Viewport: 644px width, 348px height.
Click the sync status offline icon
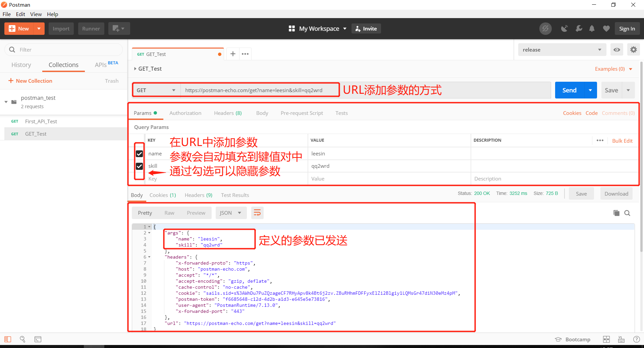[545, 29]
